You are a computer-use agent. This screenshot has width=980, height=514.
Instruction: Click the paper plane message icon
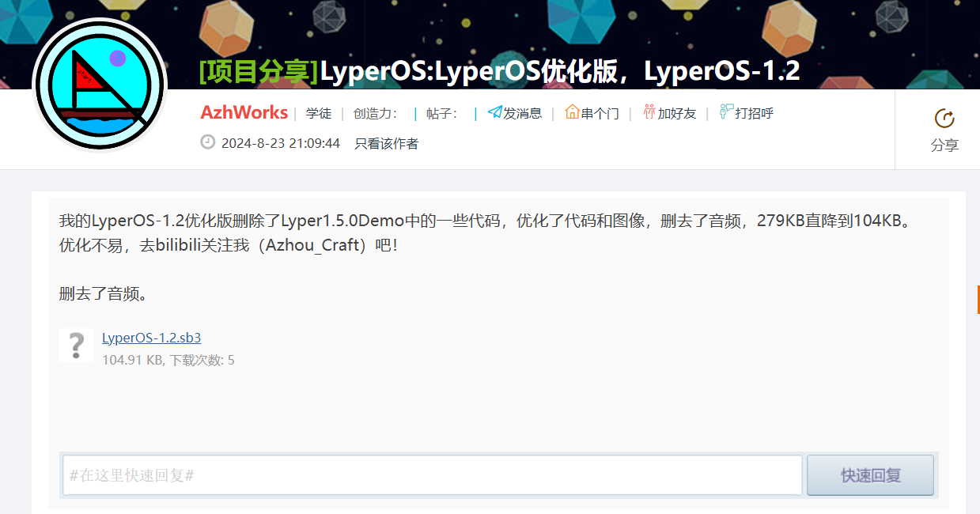tap(495, 112)
